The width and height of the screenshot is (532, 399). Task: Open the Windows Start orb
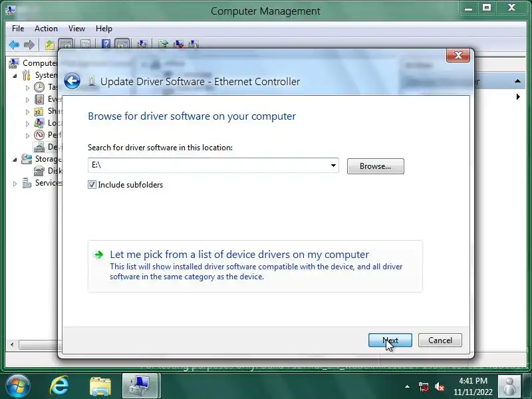[x=18, y=386]
